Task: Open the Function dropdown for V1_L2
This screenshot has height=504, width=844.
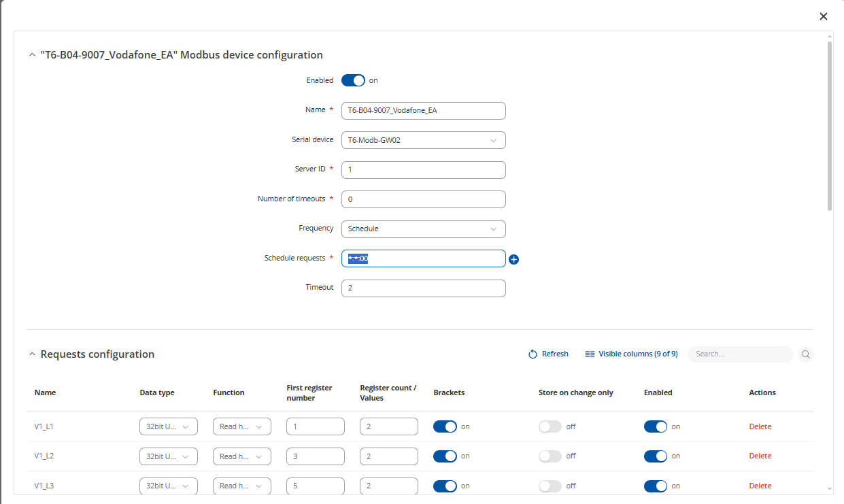Action: (x=241, y=456)
